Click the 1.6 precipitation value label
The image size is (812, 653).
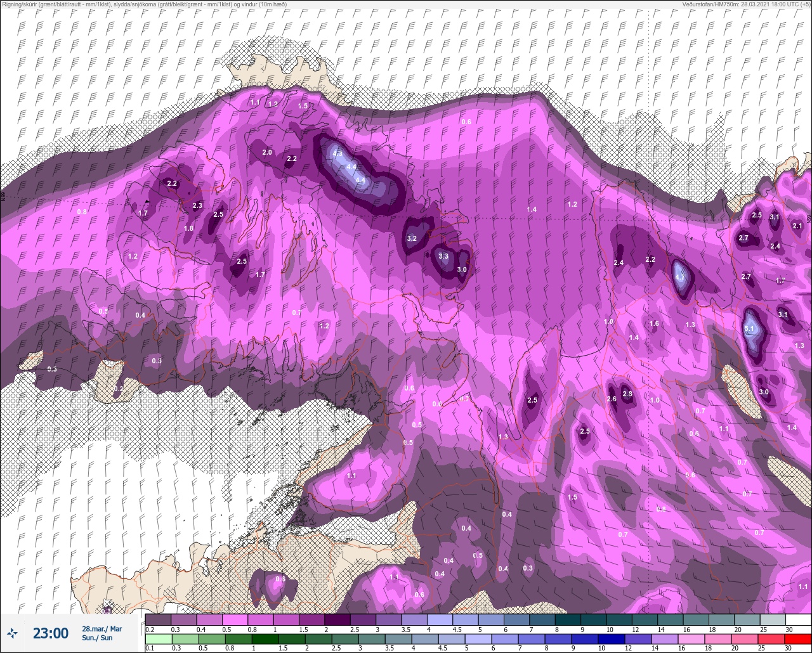point(654,323)
